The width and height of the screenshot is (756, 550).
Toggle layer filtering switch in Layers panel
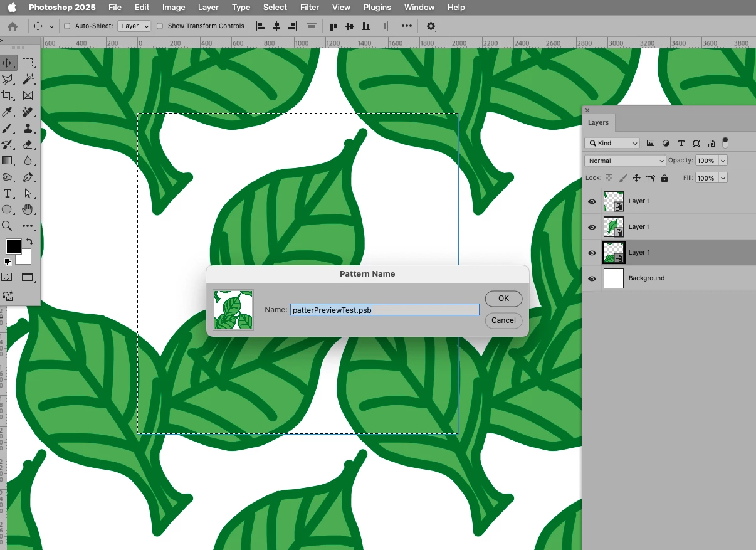point(725,142)
